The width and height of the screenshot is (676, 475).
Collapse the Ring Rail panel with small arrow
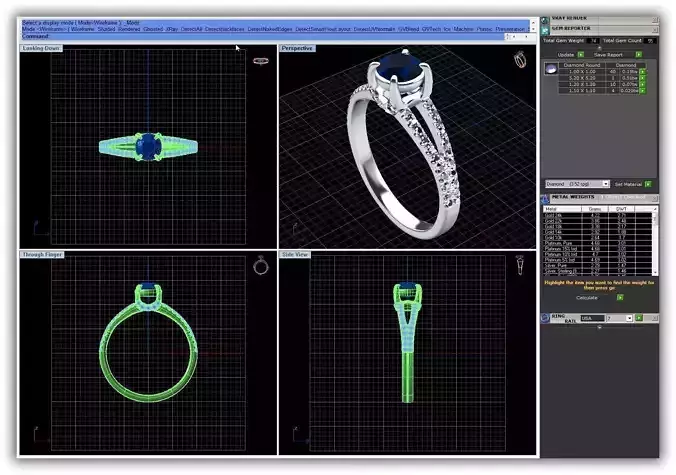[599, 327]
